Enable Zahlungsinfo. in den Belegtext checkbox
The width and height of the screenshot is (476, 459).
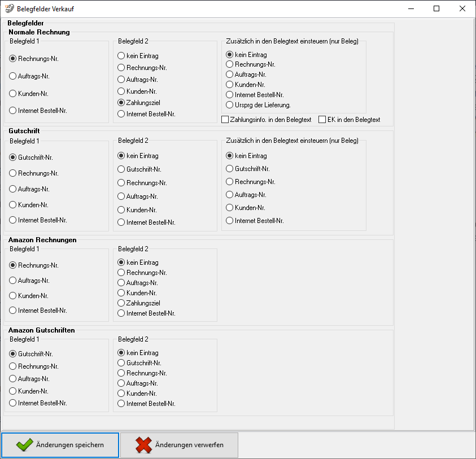point(225,120)
